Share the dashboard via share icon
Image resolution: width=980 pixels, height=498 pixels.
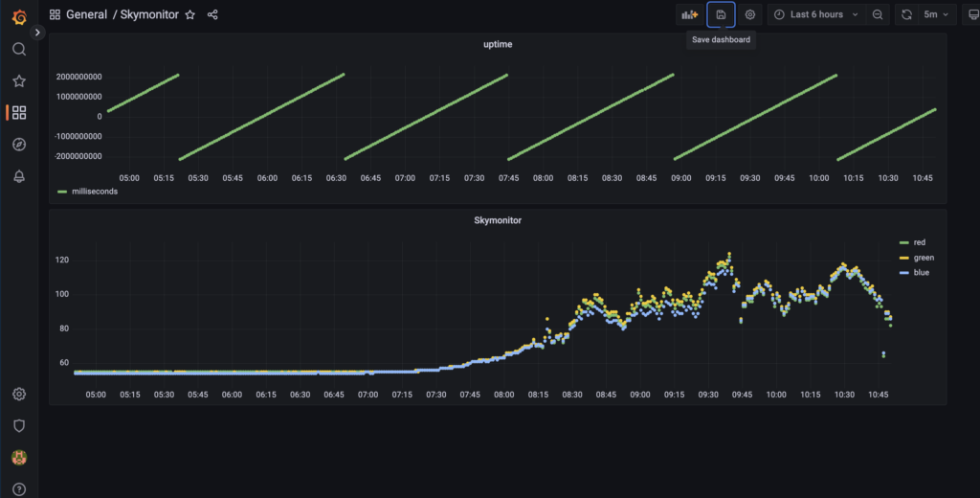pos(212,14)
